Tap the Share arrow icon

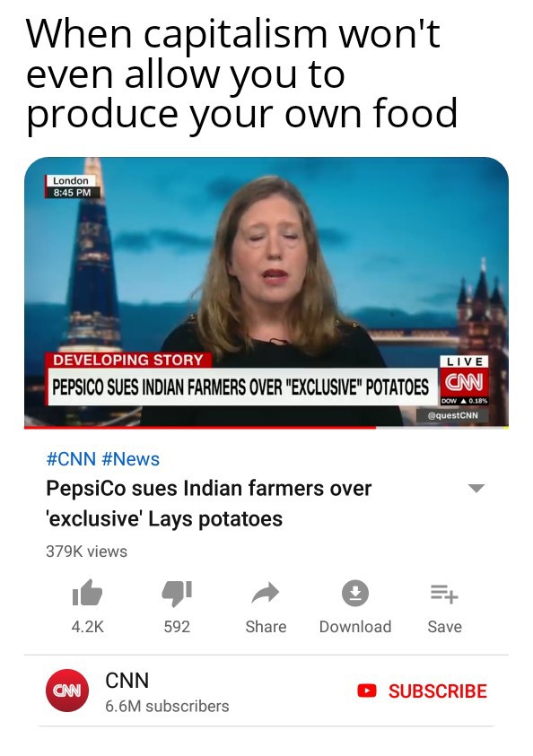(266, 593)
